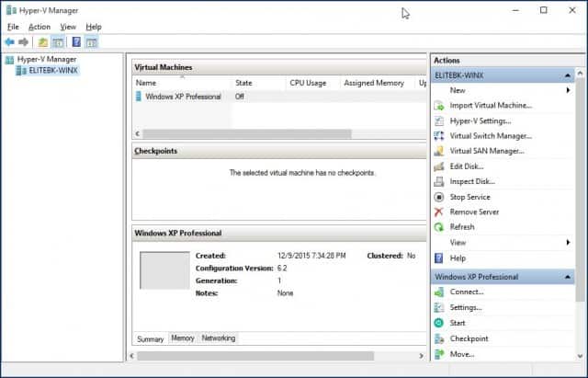Switch to the Memory tab
The image size is (588, 378).
coord(183,338)
